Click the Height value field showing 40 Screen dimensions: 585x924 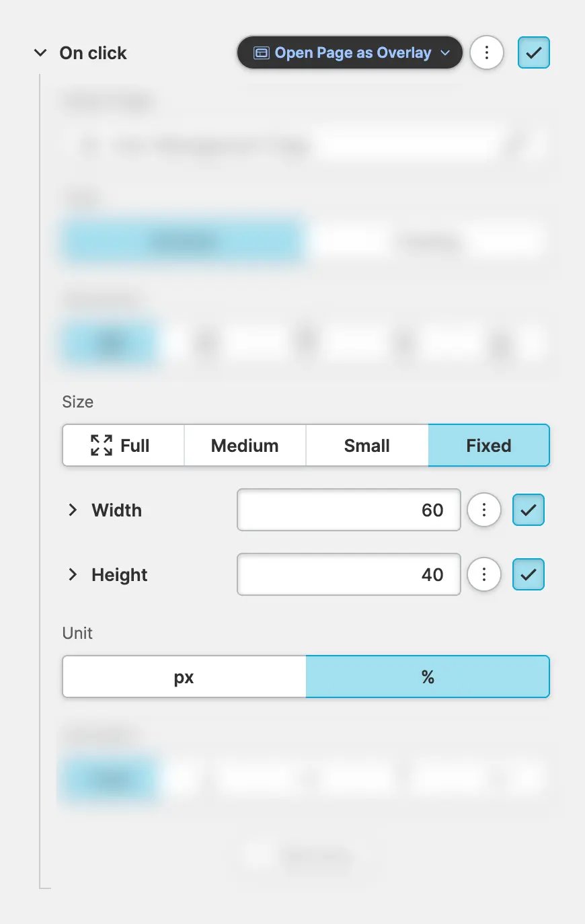tap(348, 574)
